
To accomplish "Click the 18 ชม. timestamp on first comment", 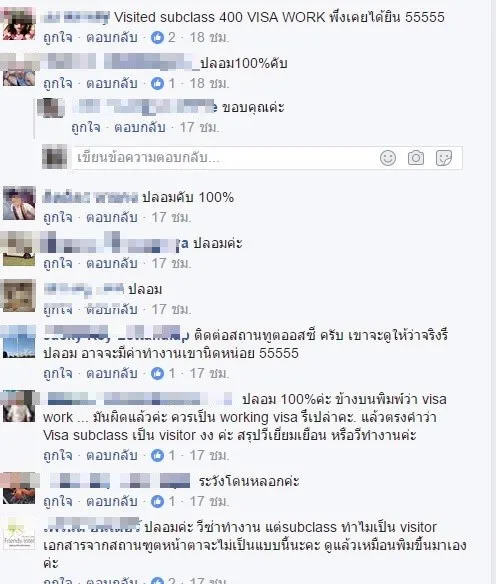I will [209, 37].
